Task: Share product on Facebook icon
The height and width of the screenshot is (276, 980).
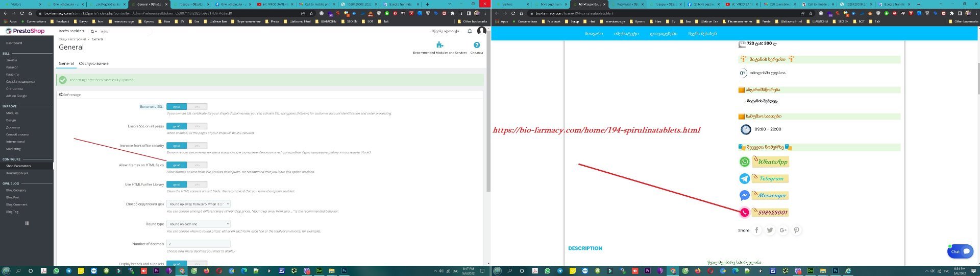Action: (x=757, y=230)
